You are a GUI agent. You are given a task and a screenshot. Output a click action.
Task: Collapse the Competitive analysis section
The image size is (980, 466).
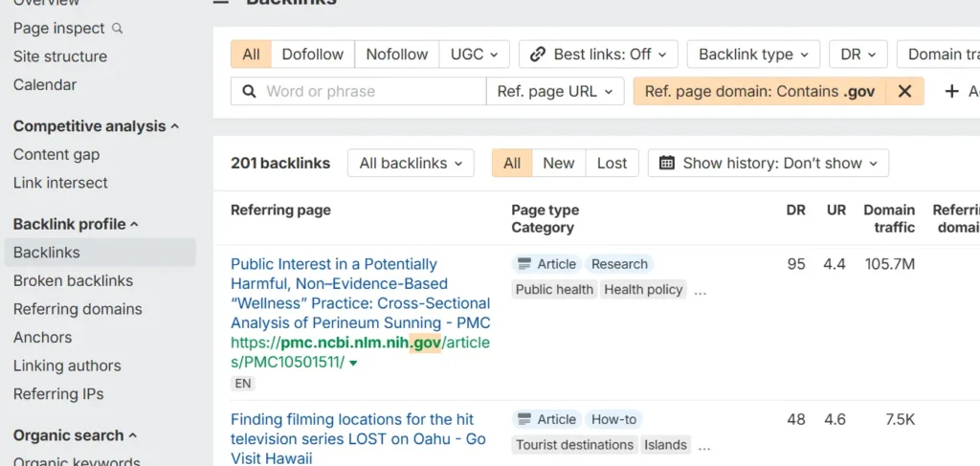point(96,126)
